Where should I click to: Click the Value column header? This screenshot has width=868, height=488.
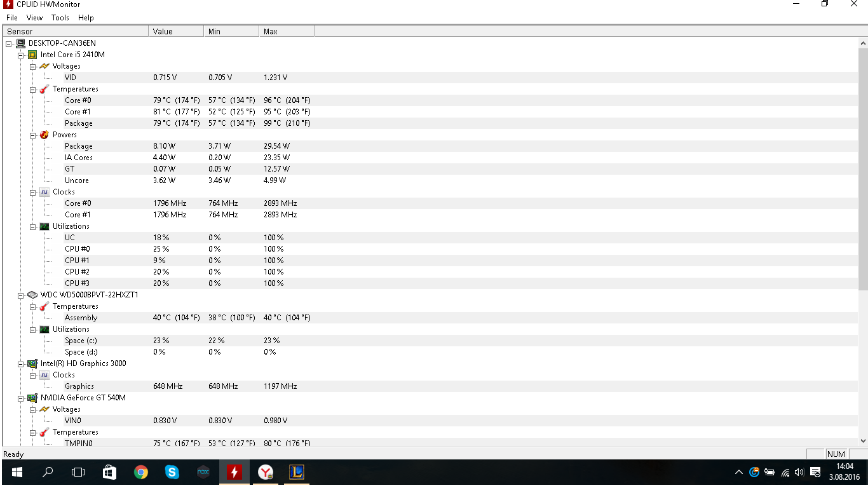(x=176, y=31)
